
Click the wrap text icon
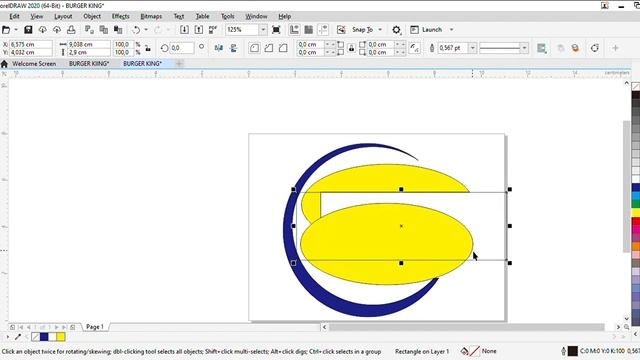(x=542, y=48)
